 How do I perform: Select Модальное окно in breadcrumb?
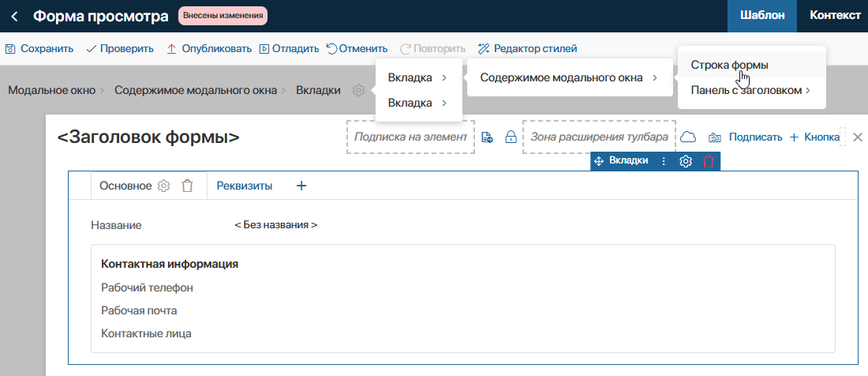coord(51,90)
